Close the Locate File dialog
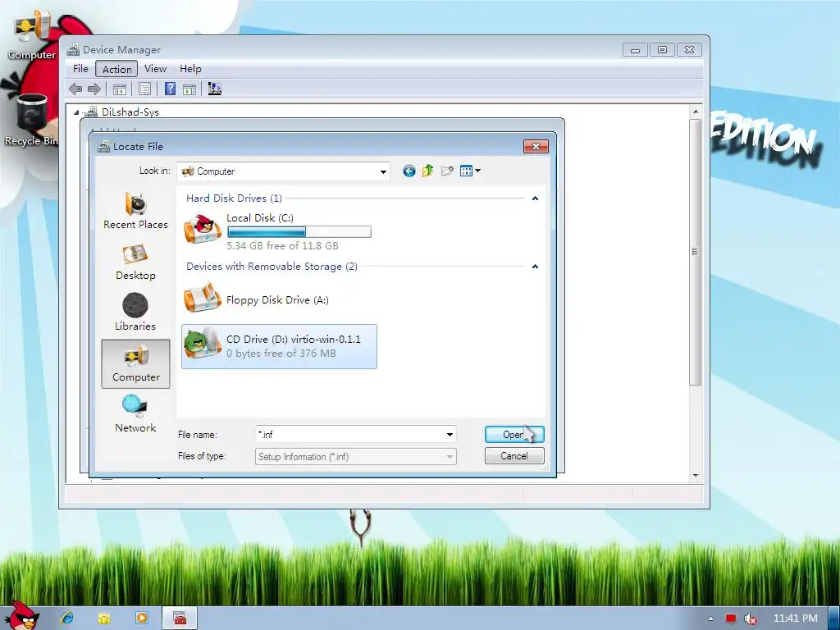This screenshot has width=840, height=630. (x=536, y=146)
